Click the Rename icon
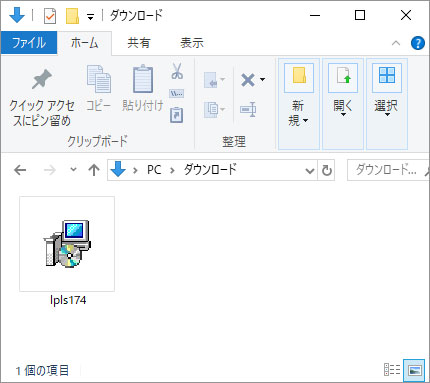The height and width of the screenshot is (383, 430). click(248, 109)
